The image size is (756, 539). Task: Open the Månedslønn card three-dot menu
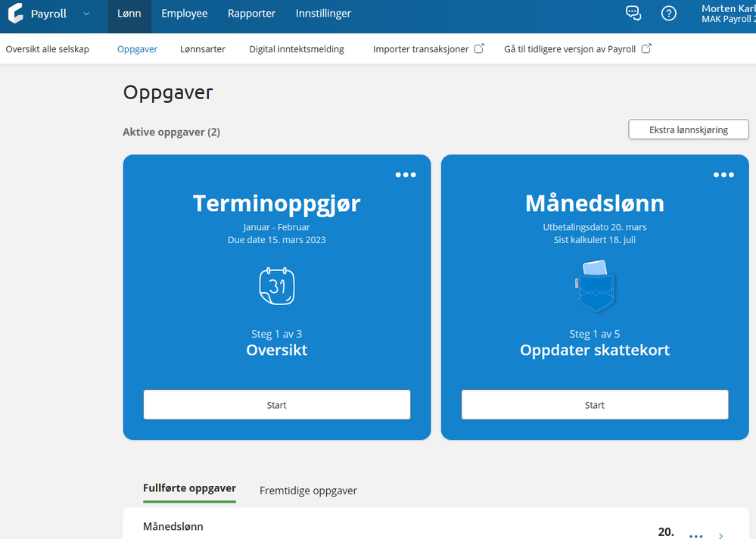click(723, 175)
